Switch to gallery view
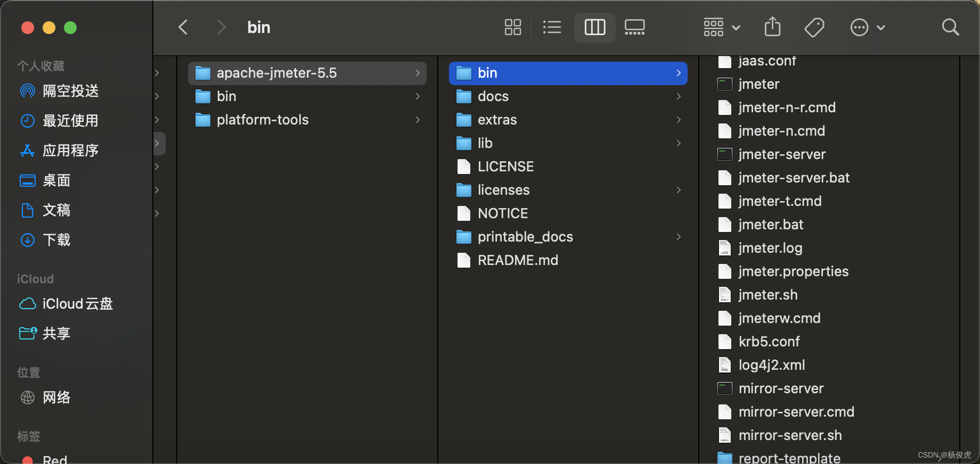The width and height of the screenshot is (980, 464). (x=634, y=27)
